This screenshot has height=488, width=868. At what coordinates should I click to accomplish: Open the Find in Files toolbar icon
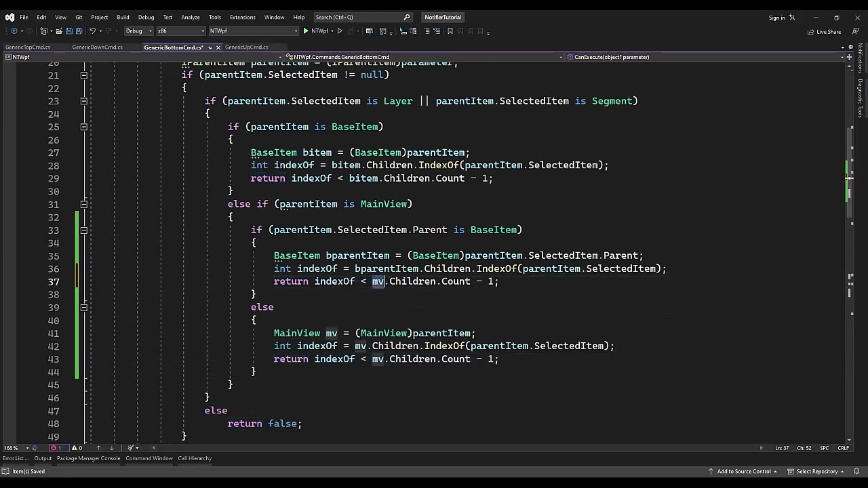(x=369, y=30)
